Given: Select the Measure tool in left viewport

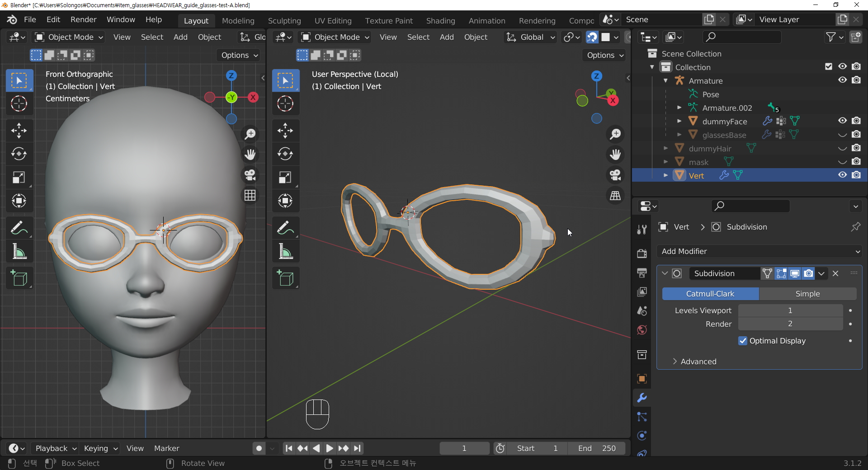Looking at the screenshot, I should pyautogui.click(x=19, y=251).
